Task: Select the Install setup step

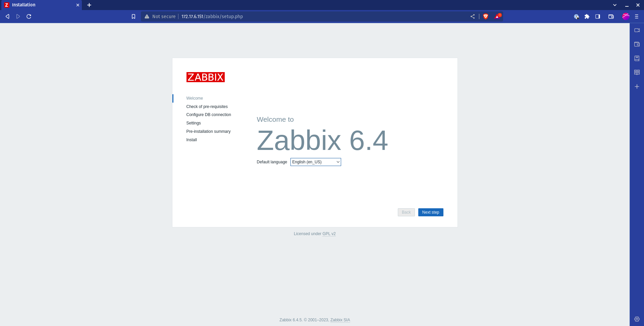Action: pos(192,140)
